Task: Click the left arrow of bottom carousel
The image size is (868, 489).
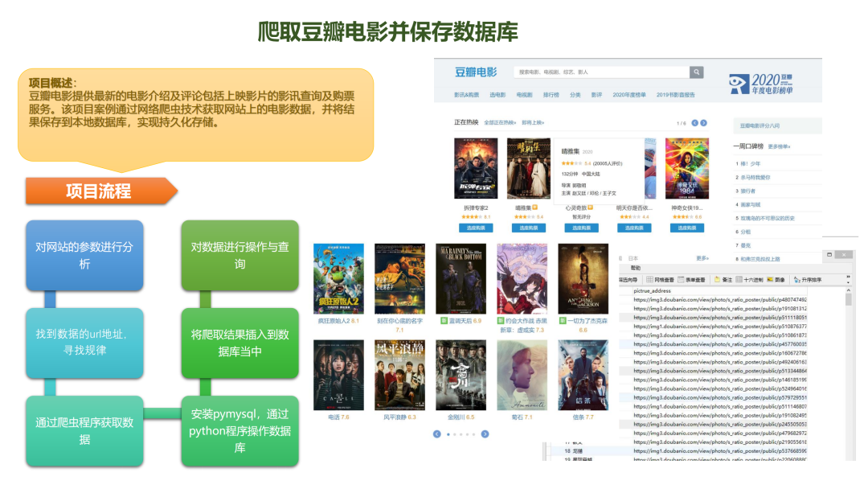Action: click(436, 434)
